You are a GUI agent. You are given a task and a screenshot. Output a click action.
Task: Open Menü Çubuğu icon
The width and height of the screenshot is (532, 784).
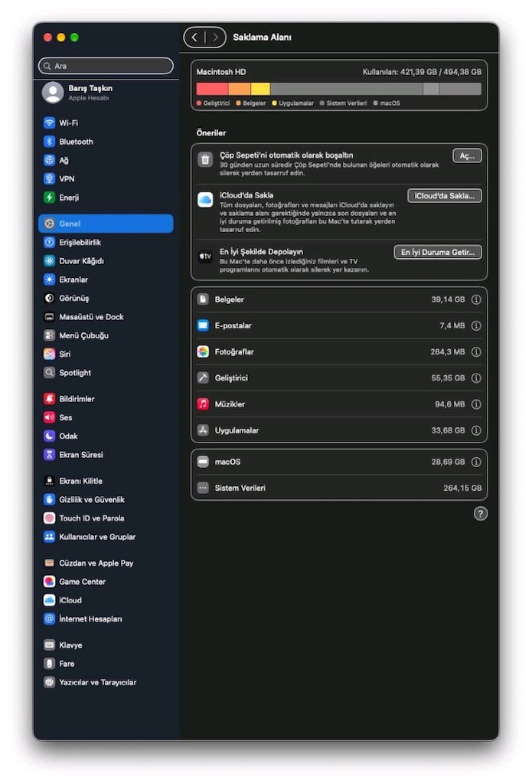point(49,335)
